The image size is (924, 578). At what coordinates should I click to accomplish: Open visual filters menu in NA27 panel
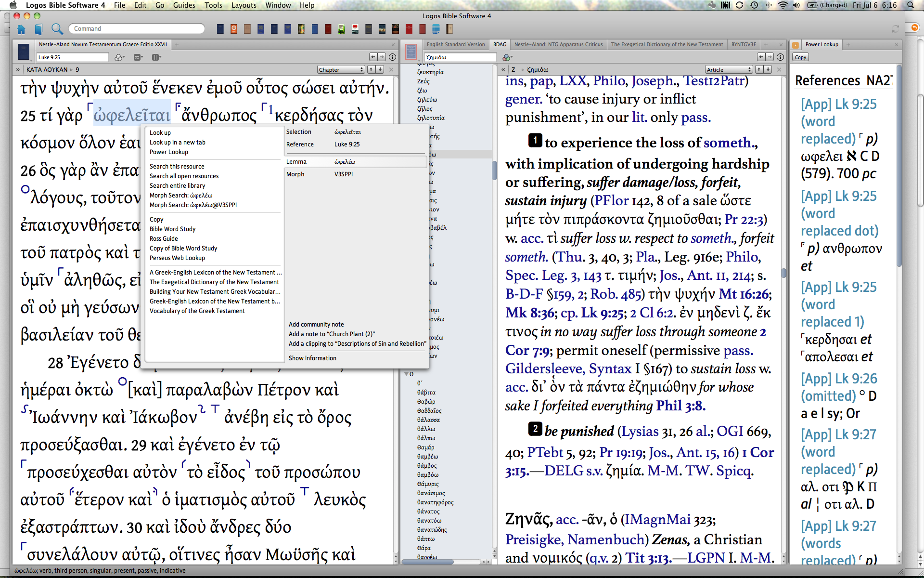click(119, 57)
